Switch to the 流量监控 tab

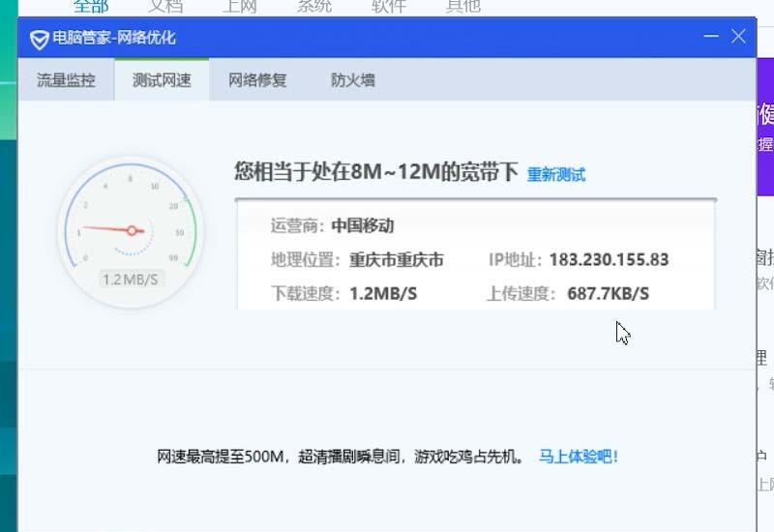point(66,80)
